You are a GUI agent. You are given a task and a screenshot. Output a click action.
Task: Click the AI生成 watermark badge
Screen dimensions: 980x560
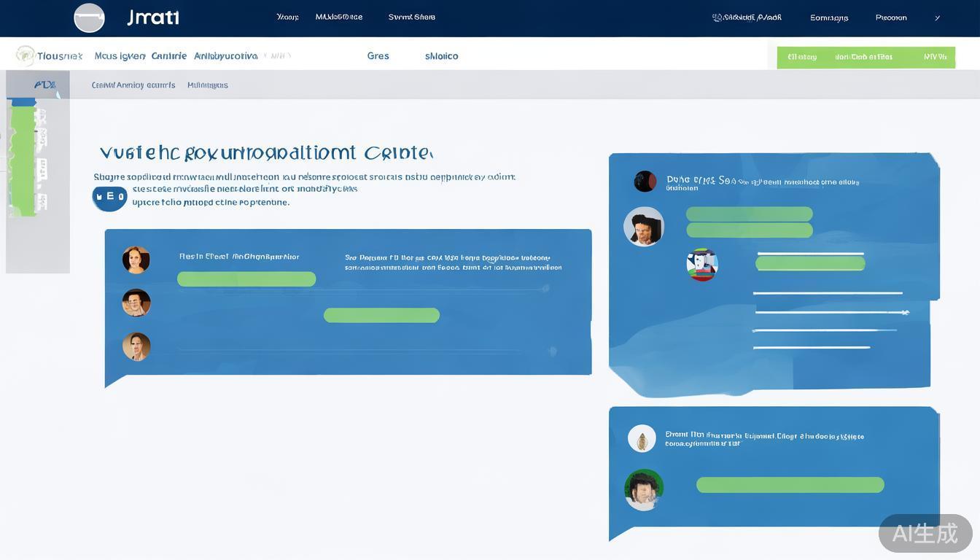coord(925,533)
